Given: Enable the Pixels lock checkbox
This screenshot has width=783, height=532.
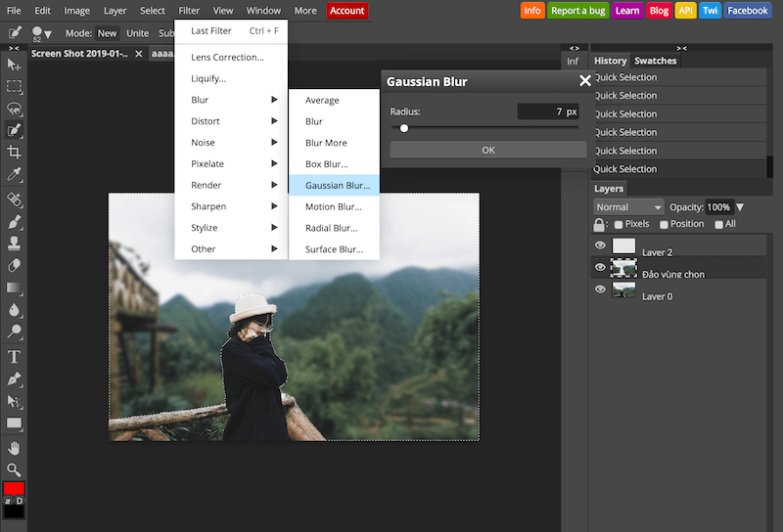Looking at the screenshot, I should 619,225.
